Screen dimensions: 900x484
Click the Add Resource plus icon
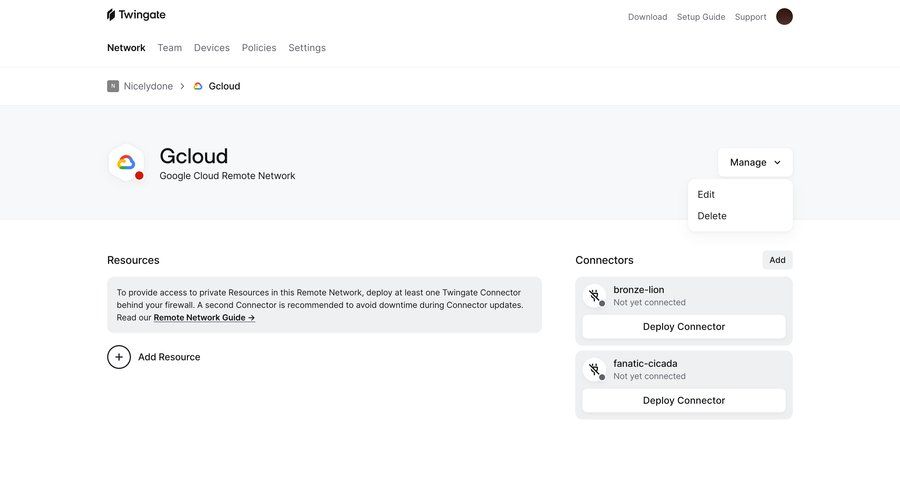point(119,357)
